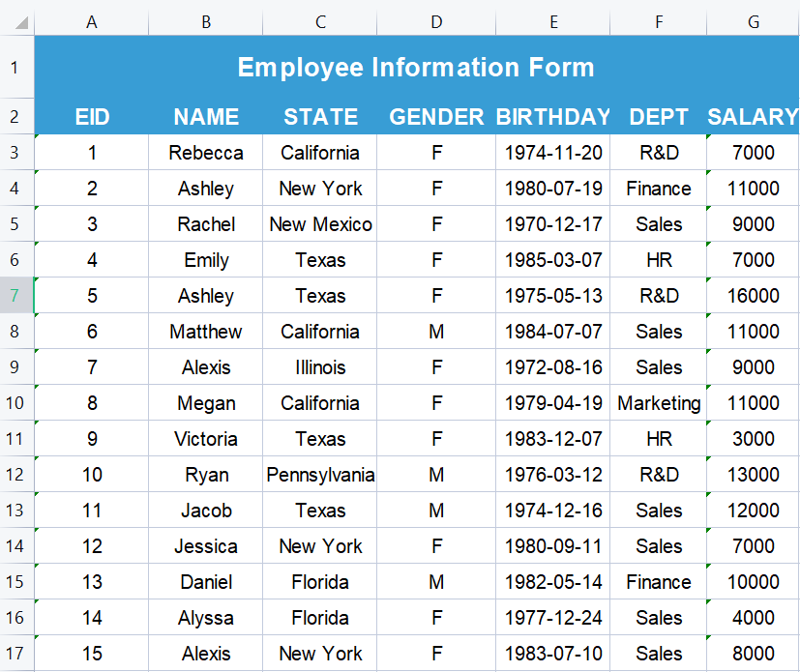800x672 pixels.
Task: Select row 7 header
Action: click(16, 295)
